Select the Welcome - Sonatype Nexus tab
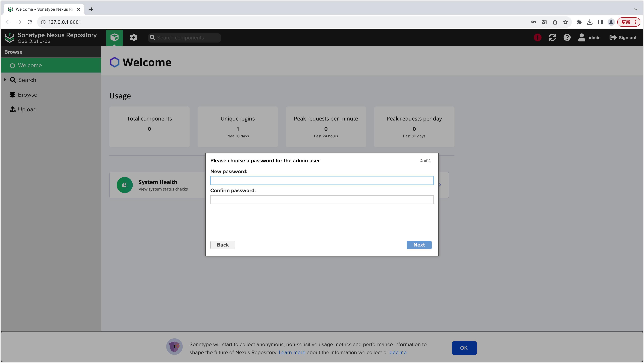The image size is (644, 363). point(44,9)
